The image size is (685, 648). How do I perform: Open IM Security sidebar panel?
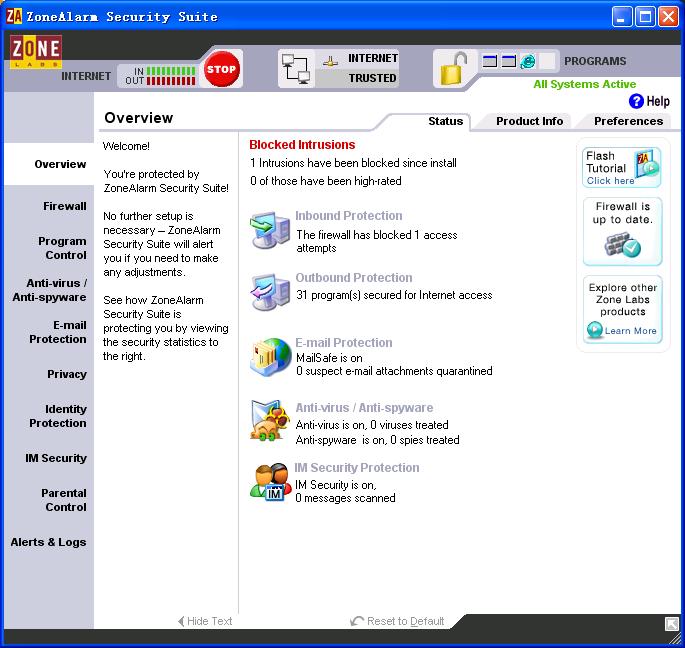pyautogui.click(x=55, y=458)
